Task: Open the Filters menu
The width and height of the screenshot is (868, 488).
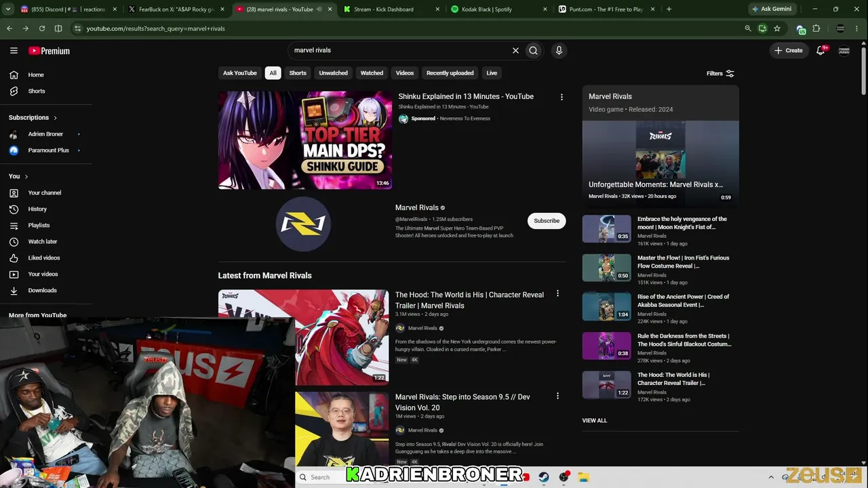Action: (720, 73)
